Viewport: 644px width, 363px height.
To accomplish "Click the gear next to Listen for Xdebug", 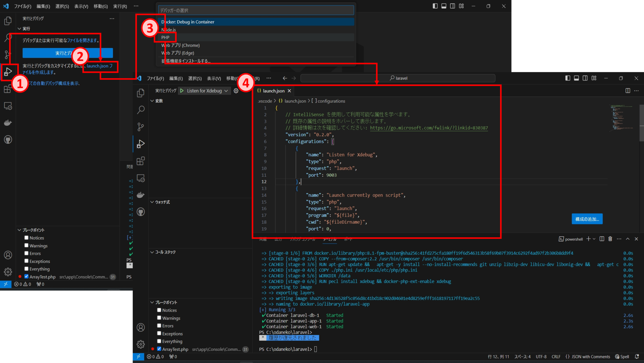I will pyautogui.click(x=236, y=91).
